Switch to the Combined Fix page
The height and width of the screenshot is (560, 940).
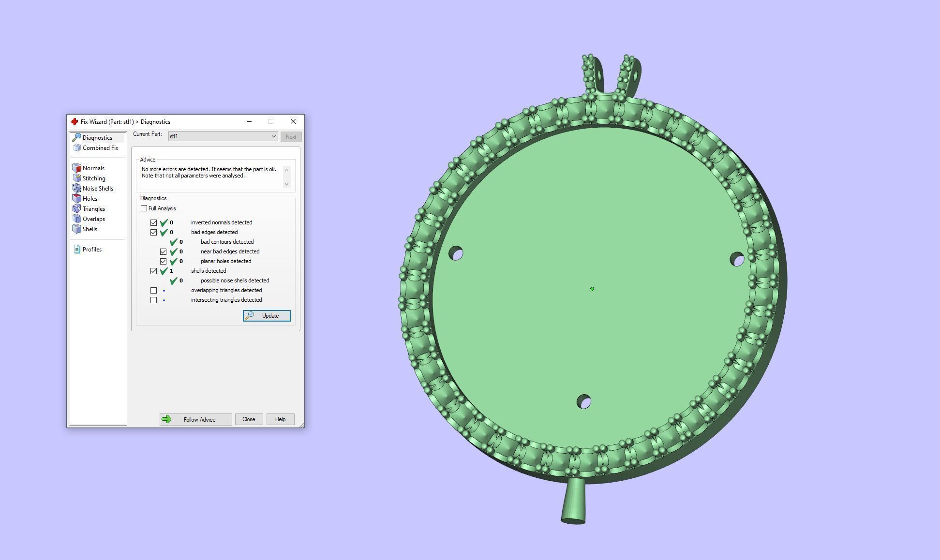pos(100,148)
